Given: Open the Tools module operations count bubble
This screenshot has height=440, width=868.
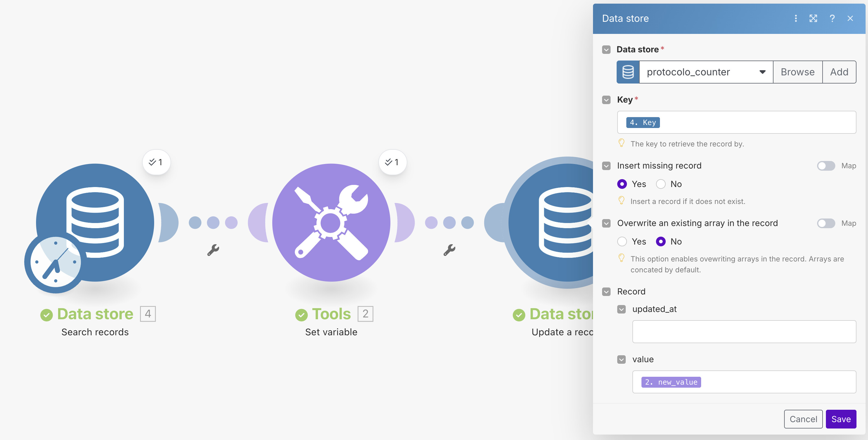Looking at the screenshot, I should (392, 162).
